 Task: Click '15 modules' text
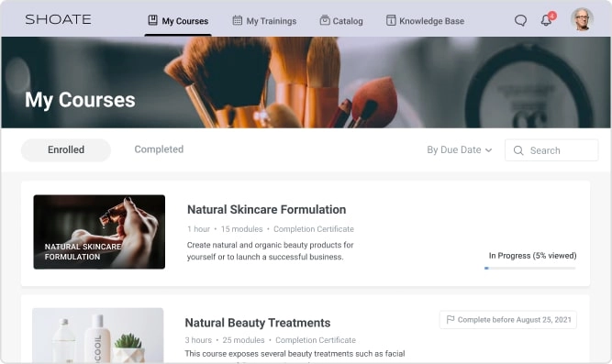(x=241, y=229)
